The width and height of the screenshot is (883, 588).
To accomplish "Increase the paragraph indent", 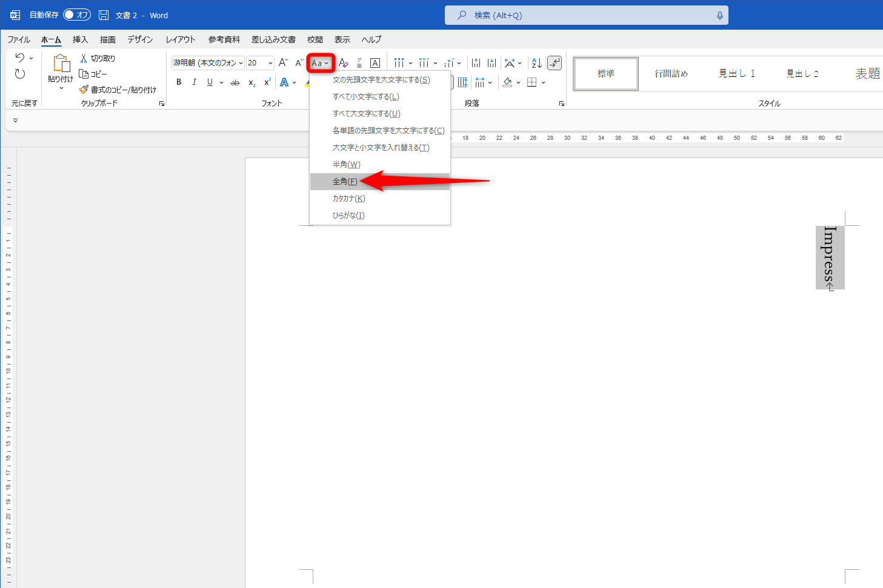I will pos(491,63).
